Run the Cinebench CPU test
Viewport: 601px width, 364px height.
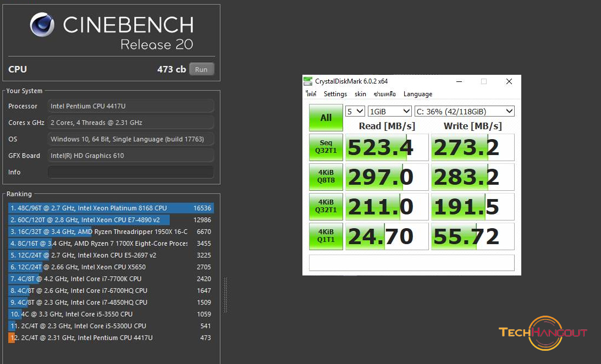201,69
